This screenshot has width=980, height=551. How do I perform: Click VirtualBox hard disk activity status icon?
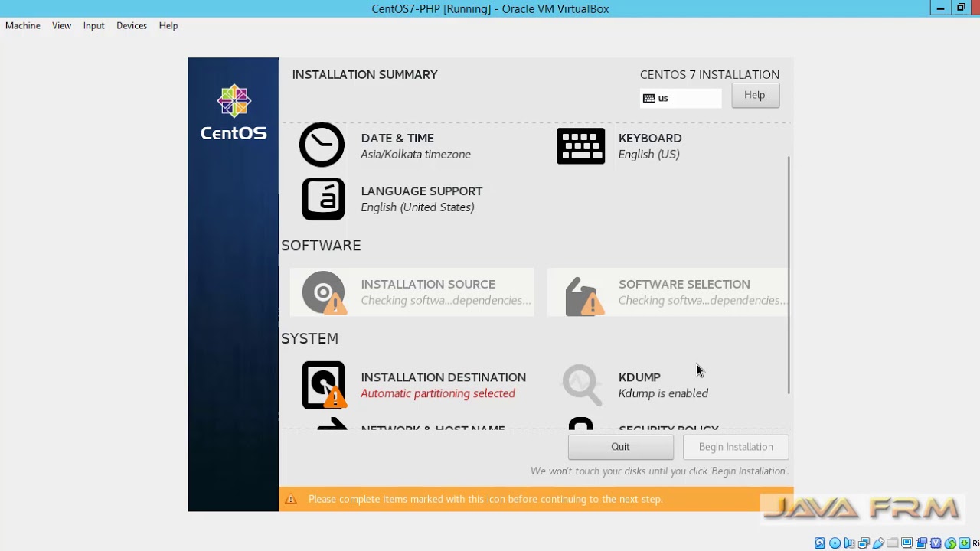[x=820, y=543]
